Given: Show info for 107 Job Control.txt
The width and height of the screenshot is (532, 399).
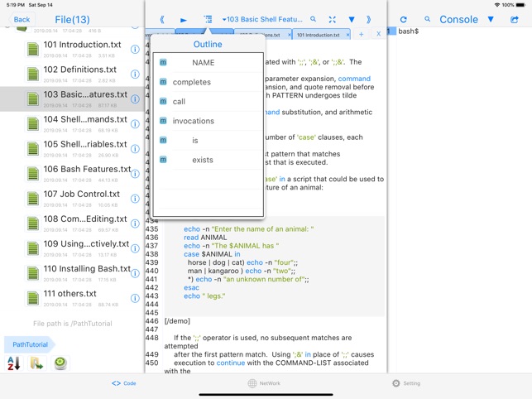Looking at the screenshot, I should (135, 199).
